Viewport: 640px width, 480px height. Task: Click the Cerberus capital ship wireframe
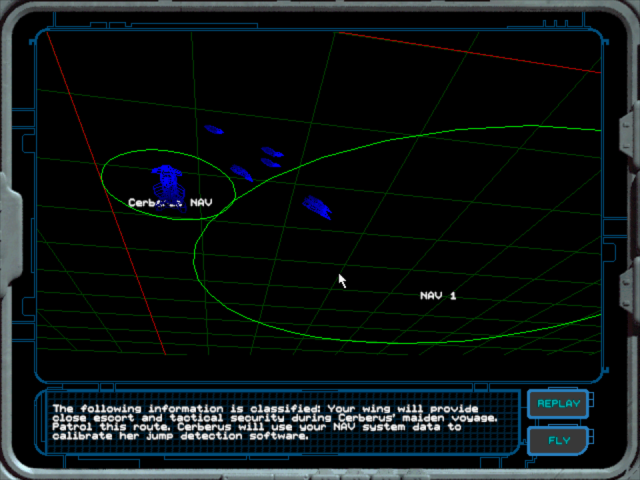pyautogui.click(x=168, y=188)
